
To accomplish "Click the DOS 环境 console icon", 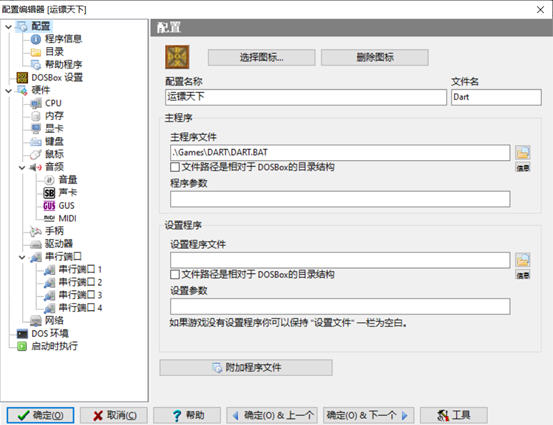I will (x=22, y=334).
